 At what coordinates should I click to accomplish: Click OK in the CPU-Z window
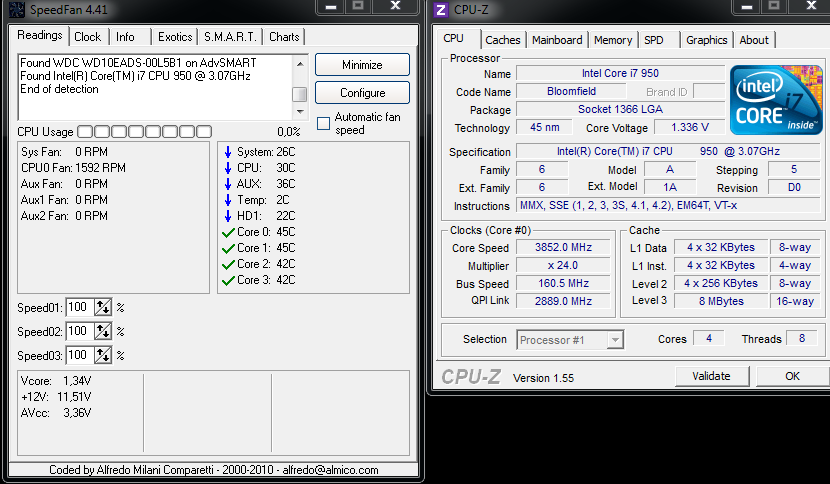pos(792,376)
